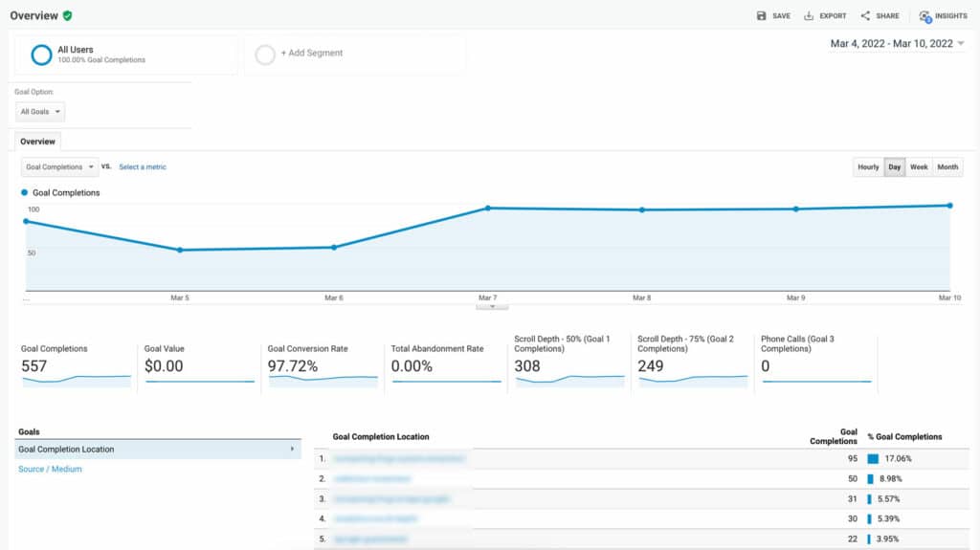The height and width of the screenshot is (550, 980).
Task: Click the arrow on Goal Completion Location row
Action: click(x=292, y=449)
